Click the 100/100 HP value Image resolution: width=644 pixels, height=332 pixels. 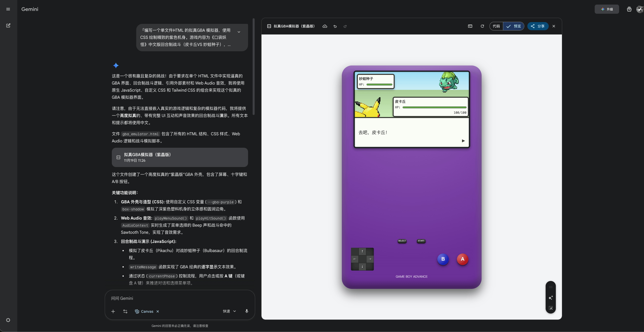pos(460,113)
